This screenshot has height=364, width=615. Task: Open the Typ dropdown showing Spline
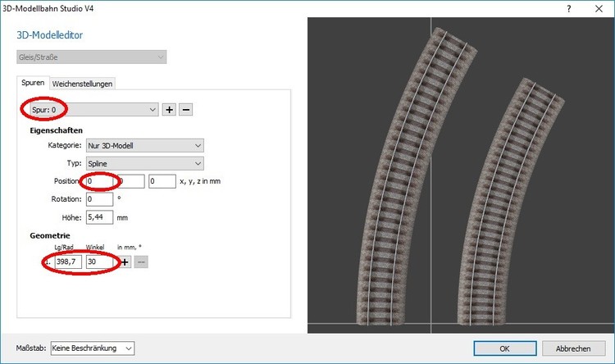[x=144, y=164]
